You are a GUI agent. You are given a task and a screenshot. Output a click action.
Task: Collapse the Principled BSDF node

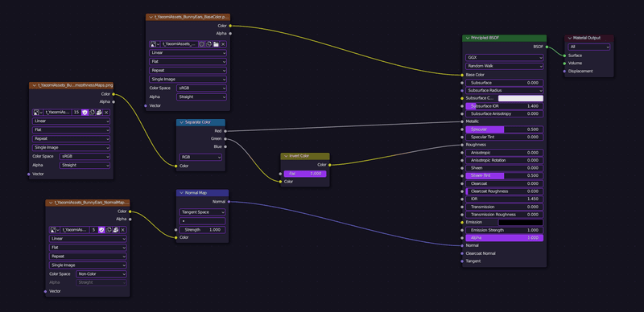[x=468, y=38]
